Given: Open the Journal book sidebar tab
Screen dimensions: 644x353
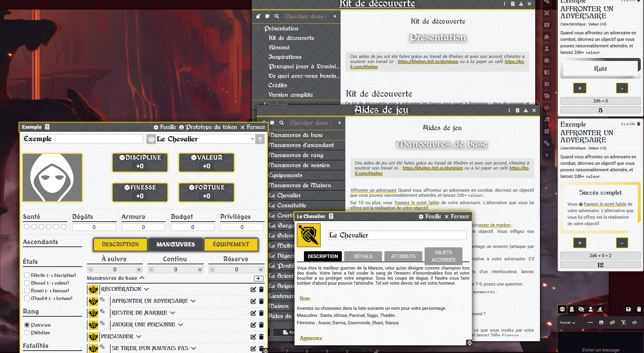Looking at the screenshot, I should 547,72.
